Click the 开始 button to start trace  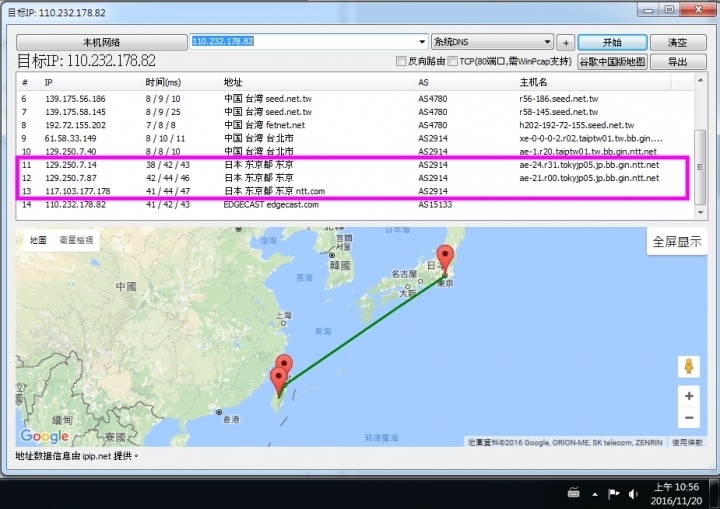612,43
